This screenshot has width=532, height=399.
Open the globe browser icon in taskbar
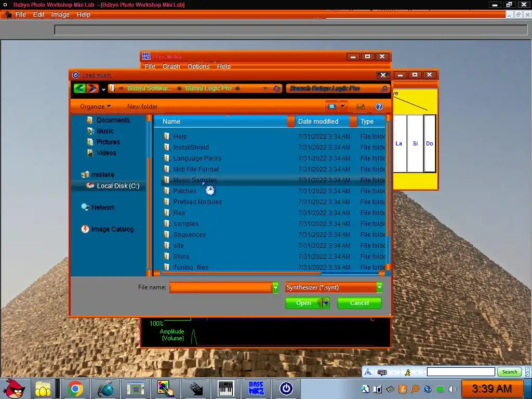[x=106, y=389]
